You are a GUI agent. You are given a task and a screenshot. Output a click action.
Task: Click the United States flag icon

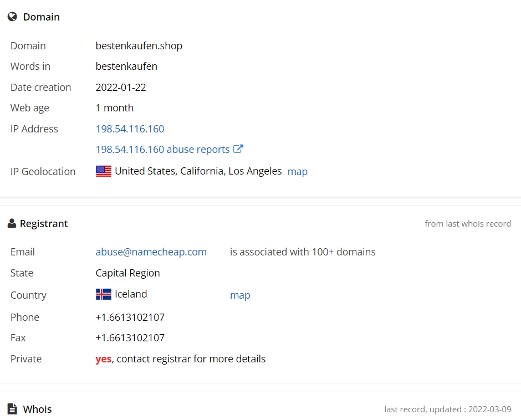click(104, 171)
